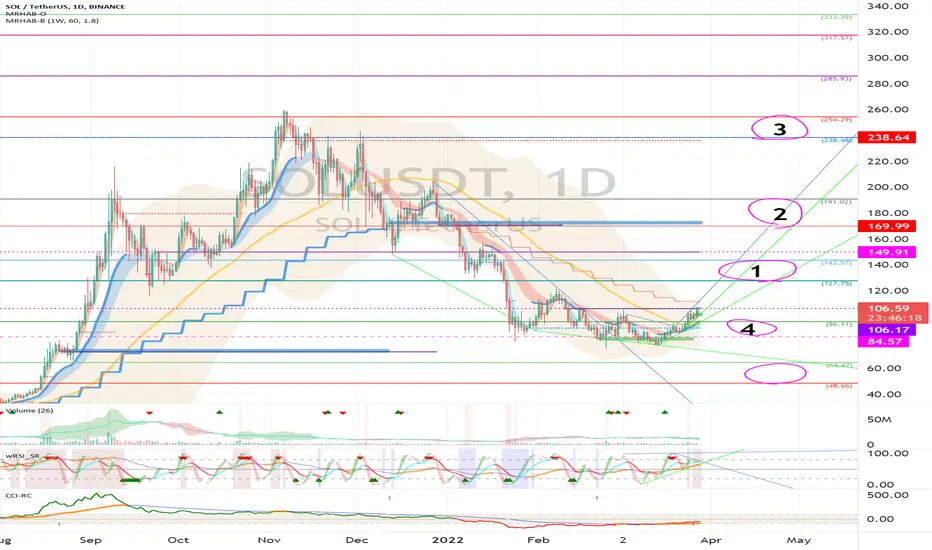Click Nov on the time axis
This screenshot has height=550, width=932.
coord(269,540)
